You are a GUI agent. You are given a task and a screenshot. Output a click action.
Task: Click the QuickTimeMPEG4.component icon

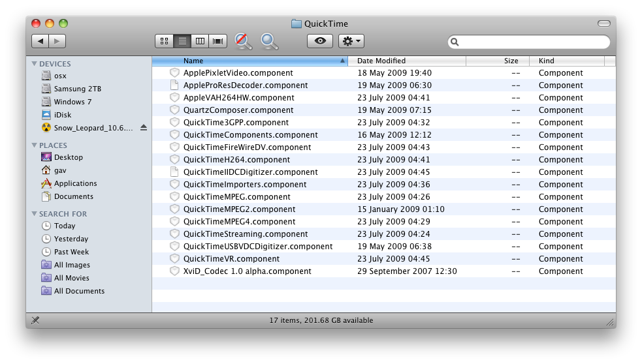point(174,222)
